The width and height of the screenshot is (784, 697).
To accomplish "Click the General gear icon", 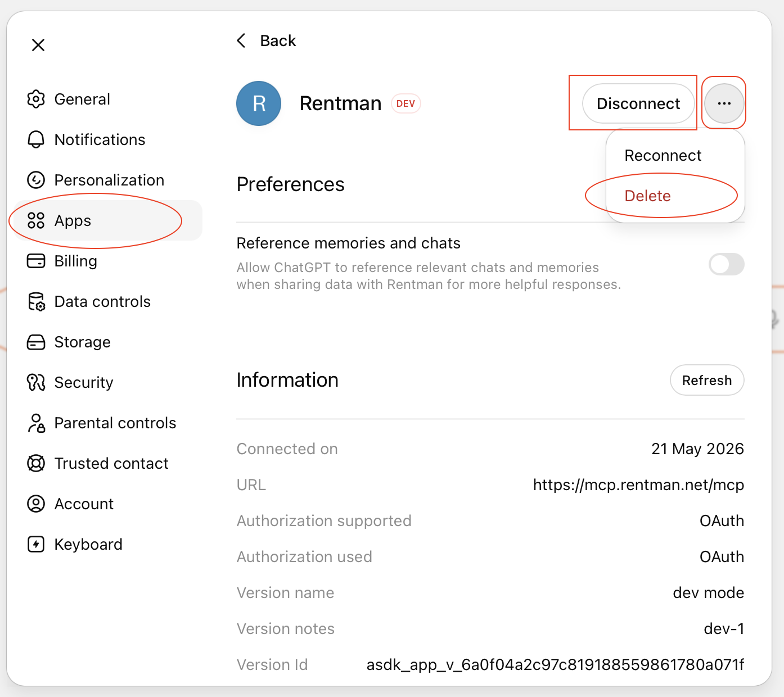I will [x=36, y=99].
